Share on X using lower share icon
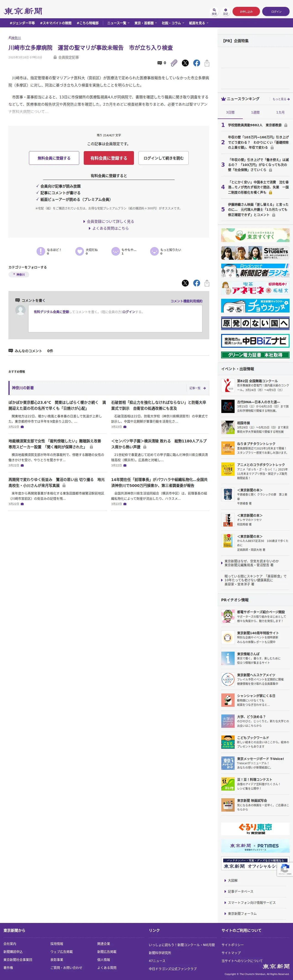The height and width of the screenshot is (980, 293). coord(185,283)
